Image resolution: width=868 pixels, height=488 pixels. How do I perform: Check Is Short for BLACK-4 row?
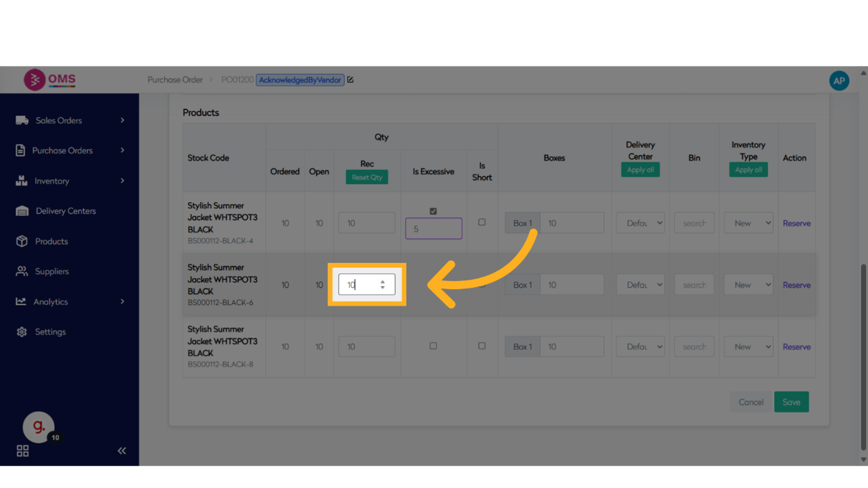[482, 222]
